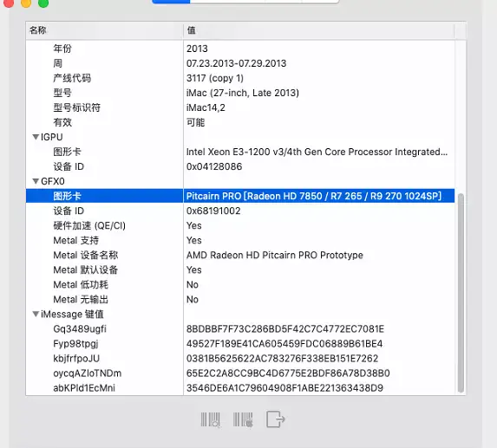497x448 pixels.
Task: Select the 有效 row
Action: pyautogui.click(x=240, y=122)
